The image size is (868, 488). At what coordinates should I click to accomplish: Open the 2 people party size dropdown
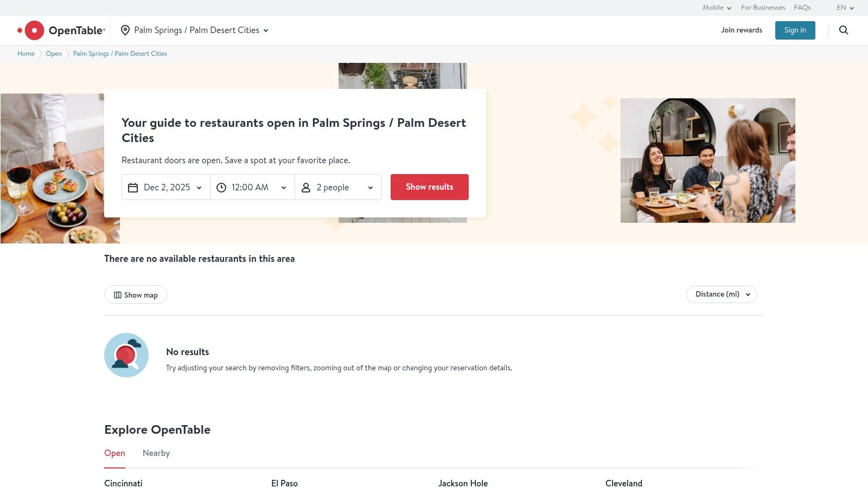coord(338,187)
